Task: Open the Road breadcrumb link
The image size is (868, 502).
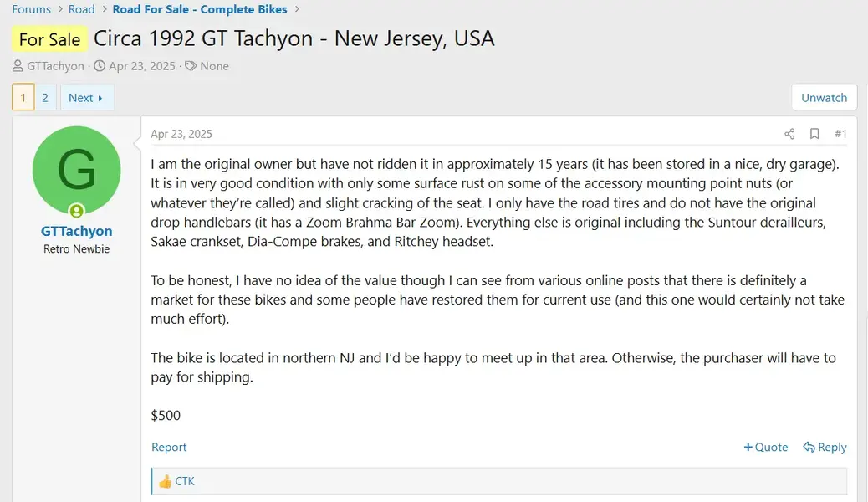Action: [82, 9]
